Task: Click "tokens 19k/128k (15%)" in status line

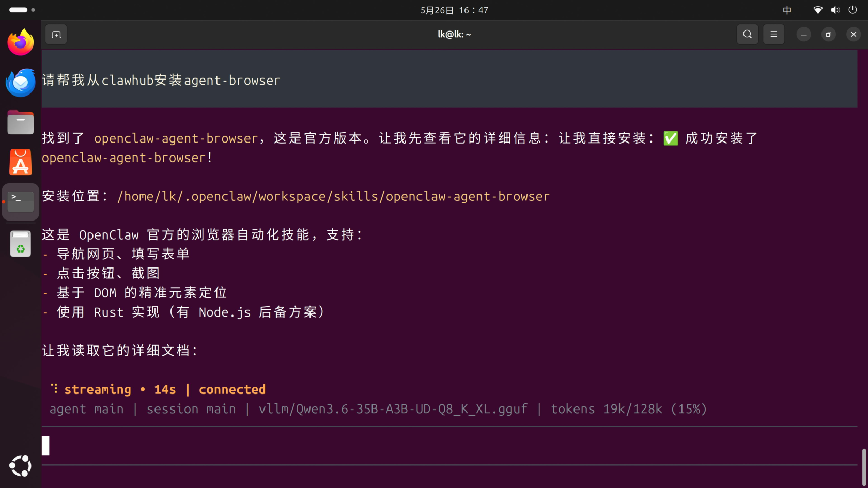Action: click(x=629, y=409)
